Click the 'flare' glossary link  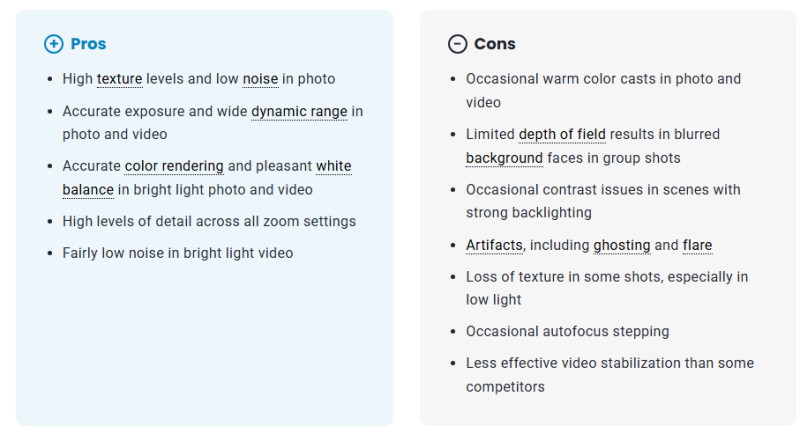pyautogui.click(x=697, y=245)
